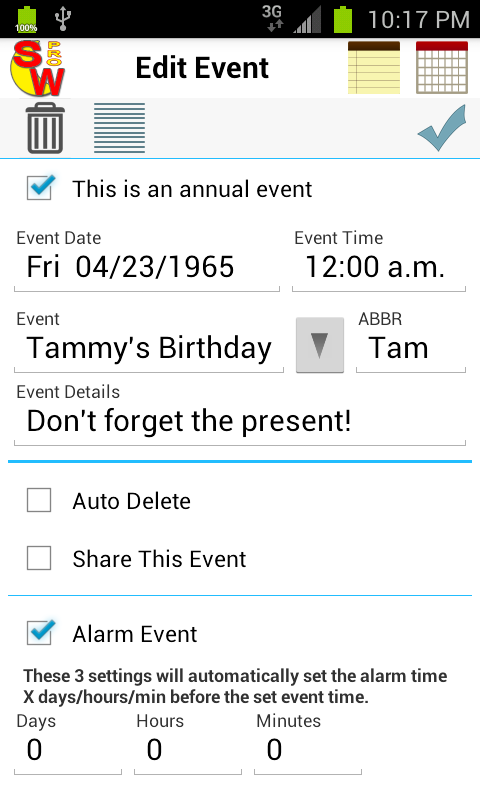
Task: Tap the USB status icon
Action: [63, 19]
